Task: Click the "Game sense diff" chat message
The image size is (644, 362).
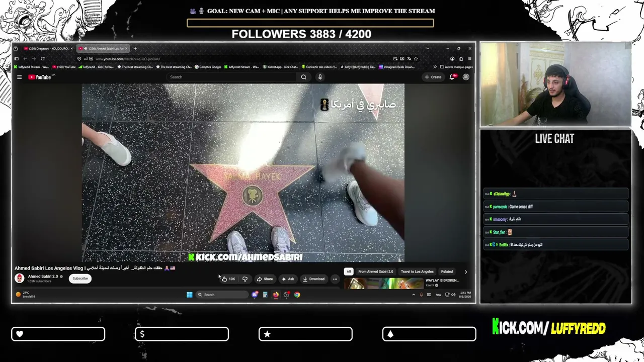Action: [x=556, y=207]
